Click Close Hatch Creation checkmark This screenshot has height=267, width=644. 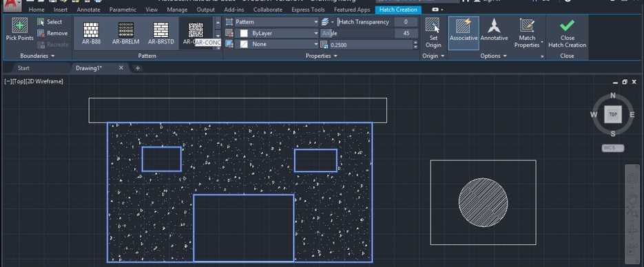[x=567, y=33]
